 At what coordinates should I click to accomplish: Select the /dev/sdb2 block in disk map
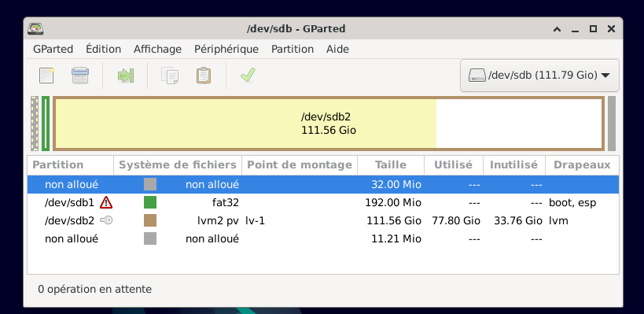pos(329,124)
